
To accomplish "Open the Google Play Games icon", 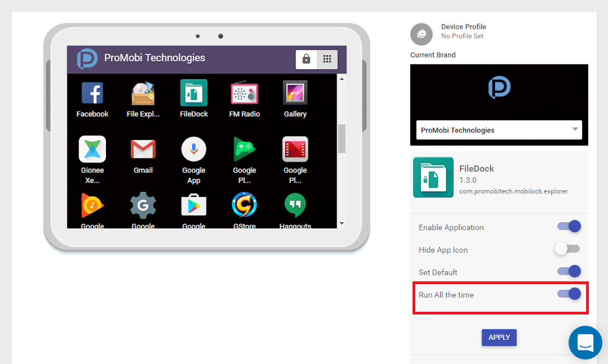I will pyautogui.click(x=244, y=149).
